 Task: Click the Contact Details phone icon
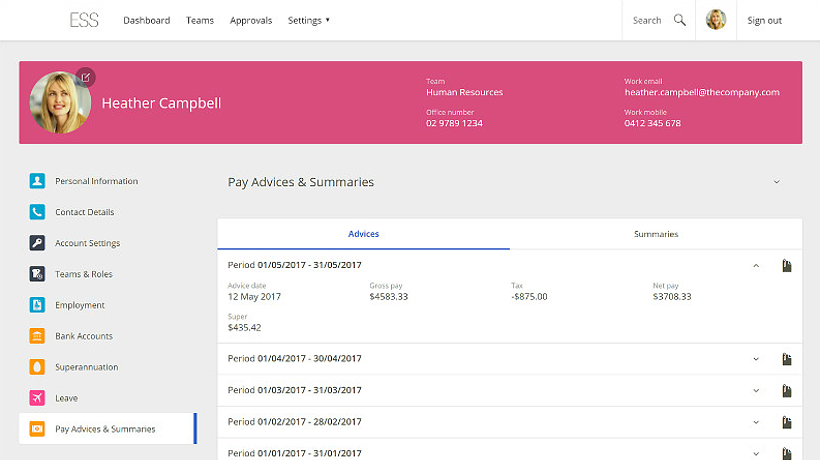[x=37, y=212]
